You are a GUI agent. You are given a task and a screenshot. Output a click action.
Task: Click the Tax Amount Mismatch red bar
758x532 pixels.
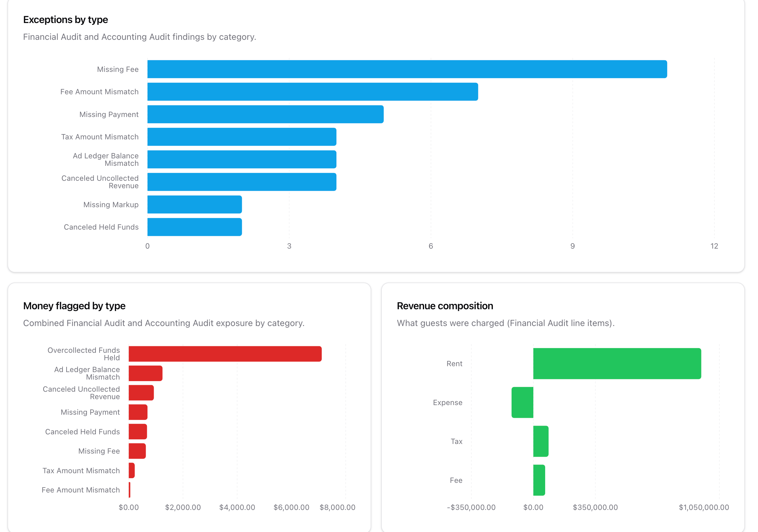(132, 471)
